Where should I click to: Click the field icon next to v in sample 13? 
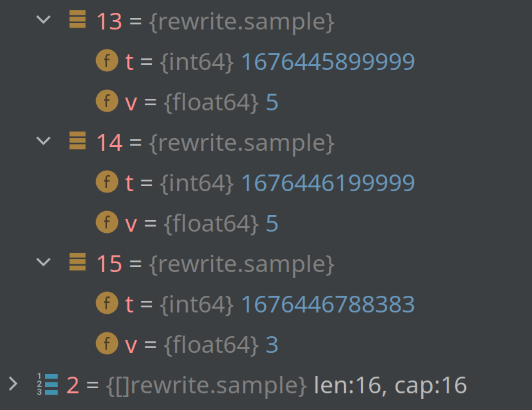pyautogui.click(x=107, y=101)
